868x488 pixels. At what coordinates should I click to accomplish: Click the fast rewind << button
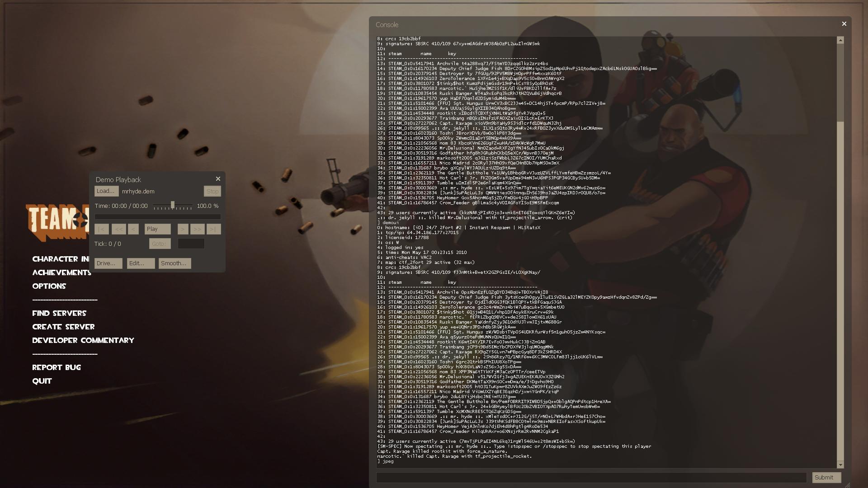tap(118, 229)
